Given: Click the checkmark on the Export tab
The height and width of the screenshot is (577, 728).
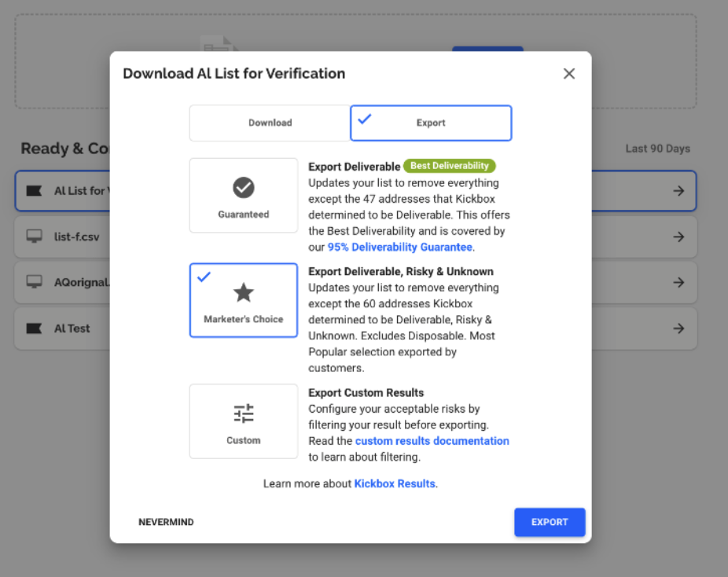Looking at the screenshot, I should click(365, 119).
